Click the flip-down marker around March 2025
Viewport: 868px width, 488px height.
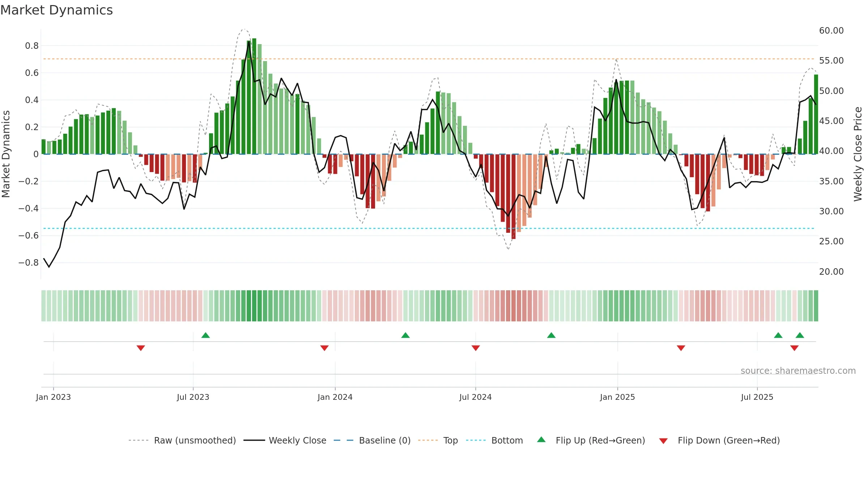tap(681, 348)
